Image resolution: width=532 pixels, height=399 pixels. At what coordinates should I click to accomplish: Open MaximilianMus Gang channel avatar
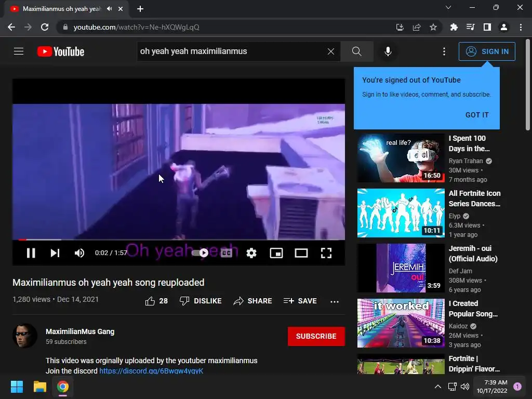click(x=25, y=336)
